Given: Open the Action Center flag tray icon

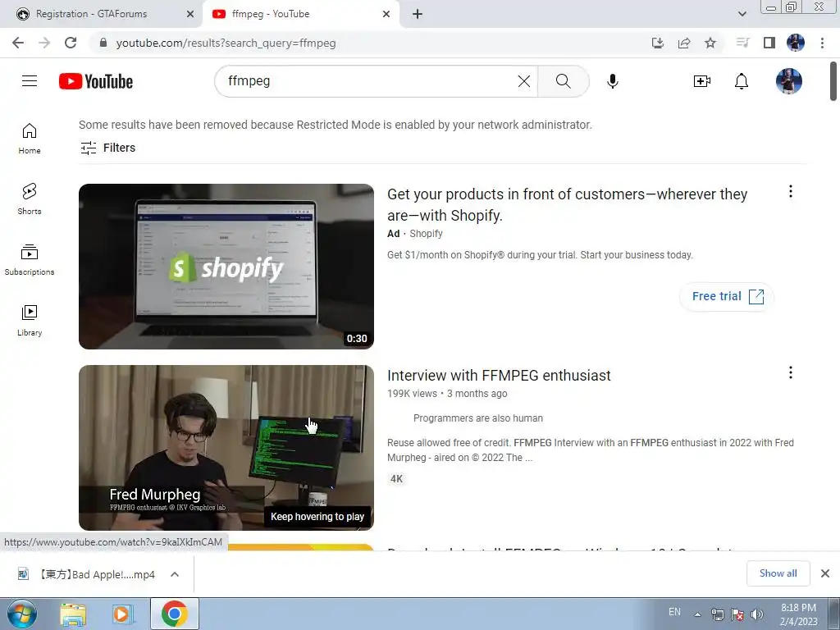Looking at the screenshot, I should click(x=737, y=614).
